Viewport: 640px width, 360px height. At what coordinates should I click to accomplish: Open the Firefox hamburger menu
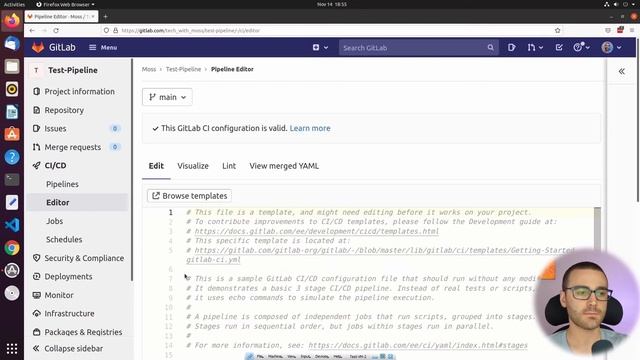coord(632,31)
